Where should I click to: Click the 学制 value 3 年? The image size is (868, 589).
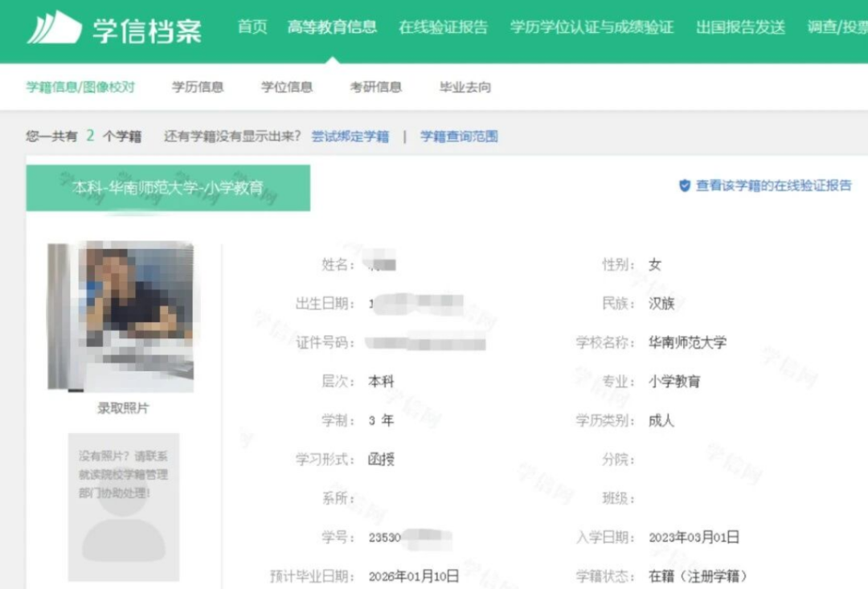[x=382, y=421]
